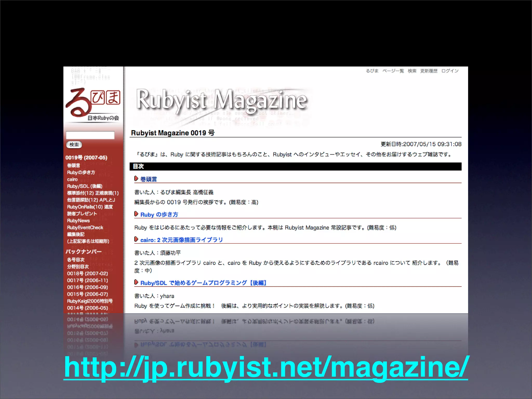
Task: Click the 目次 black section header
Action: 296,167
